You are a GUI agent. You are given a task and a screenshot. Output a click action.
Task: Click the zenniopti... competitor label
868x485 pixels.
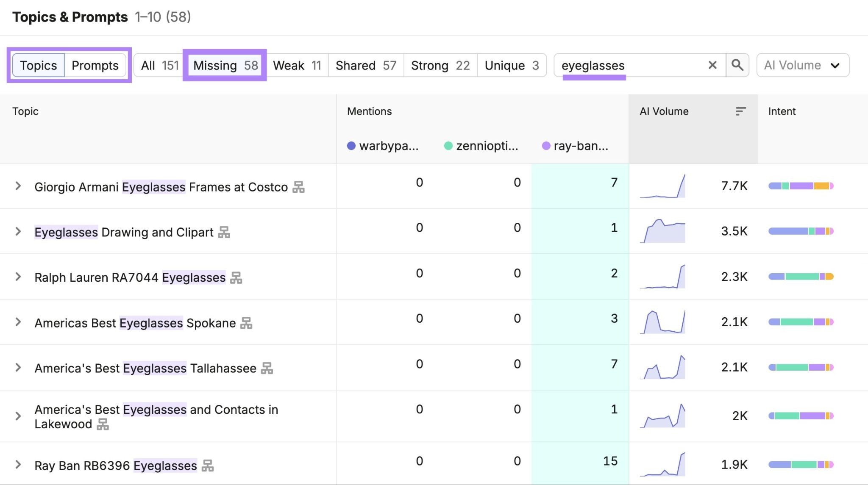(481, 146)
